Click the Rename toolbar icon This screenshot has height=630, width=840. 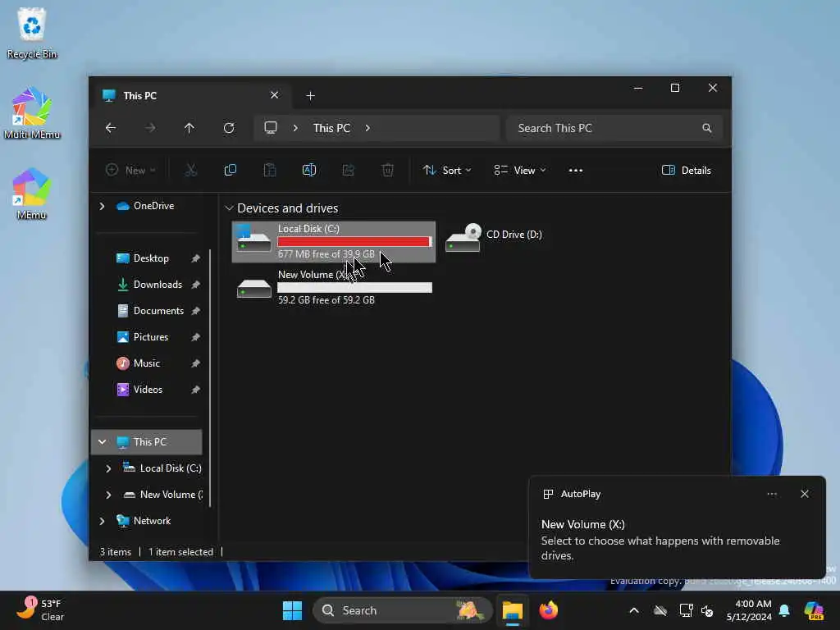[309, 171]
